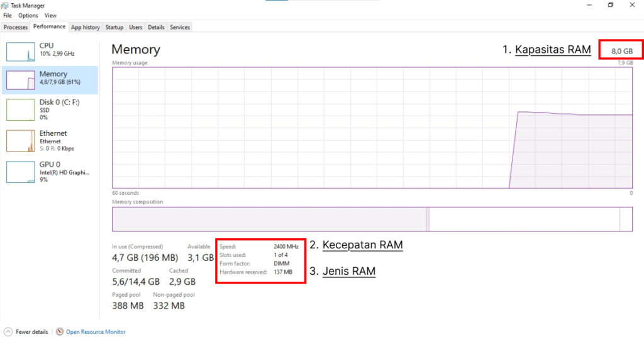Click the Memory usage graph
644x337 pixels.
click(x=372, y=128)
